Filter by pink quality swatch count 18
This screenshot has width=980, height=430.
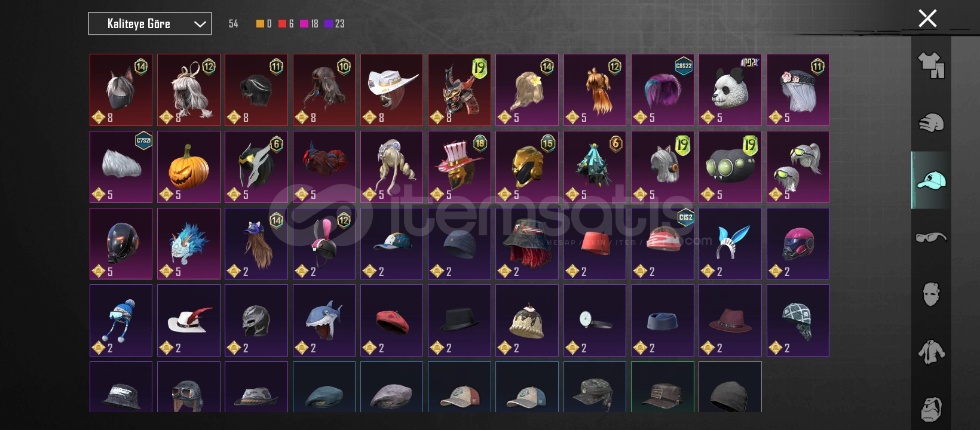pyautogui.click(x=309, y=24)
